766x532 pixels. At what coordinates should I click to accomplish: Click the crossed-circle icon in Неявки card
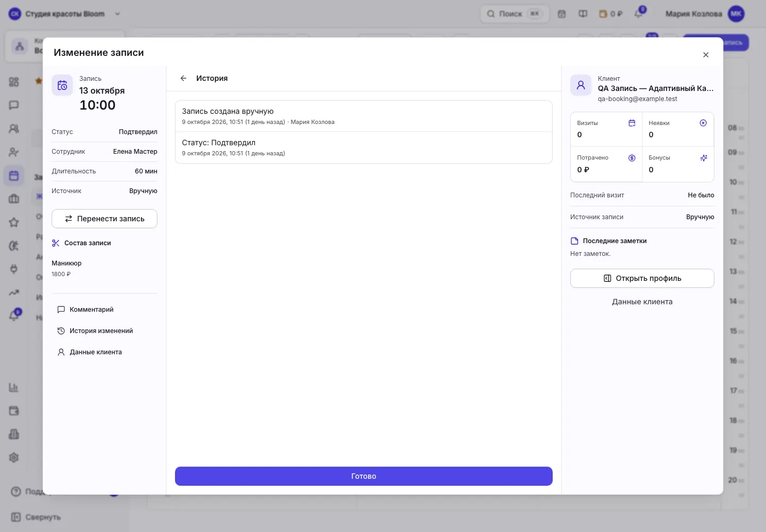[703, 123]
